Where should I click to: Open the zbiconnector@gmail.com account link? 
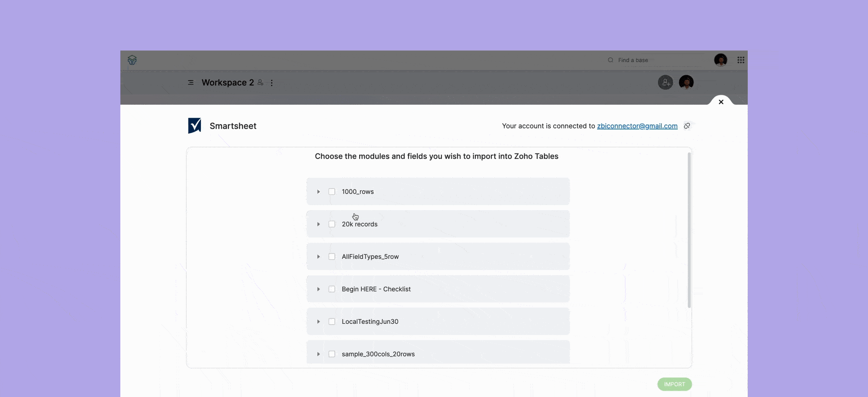point(637,126)
